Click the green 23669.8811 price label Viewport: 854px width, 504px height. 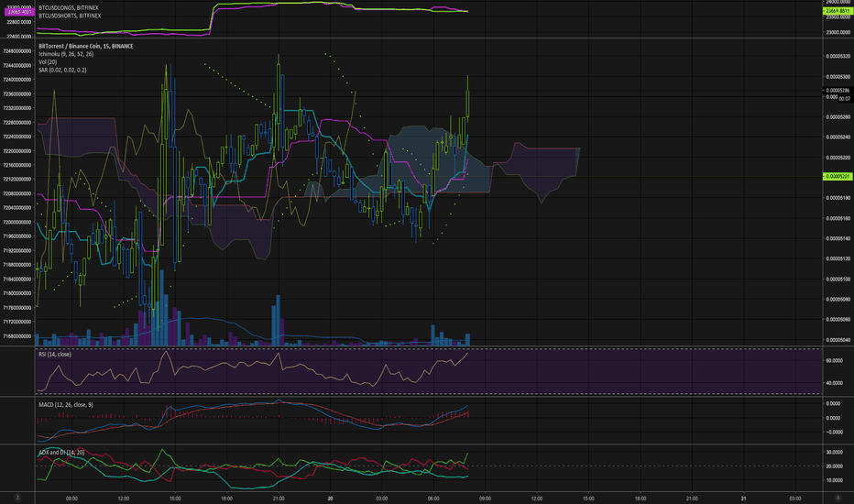(838, 11)
